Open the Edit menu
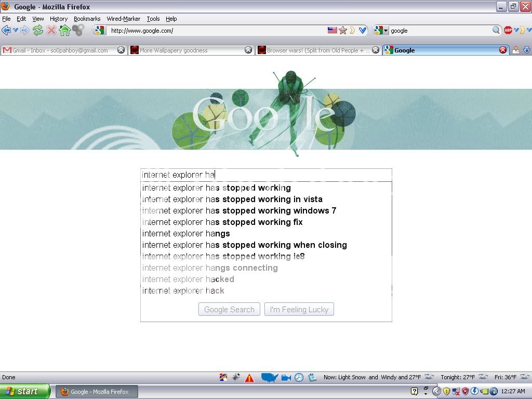Viewport: 532px width, 399px height. [x=21, y=19]
